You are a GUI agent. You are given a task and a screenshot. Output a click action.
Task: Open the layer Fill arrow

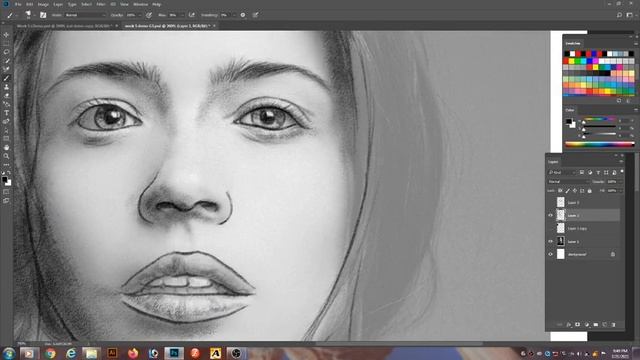pos(621,191)
